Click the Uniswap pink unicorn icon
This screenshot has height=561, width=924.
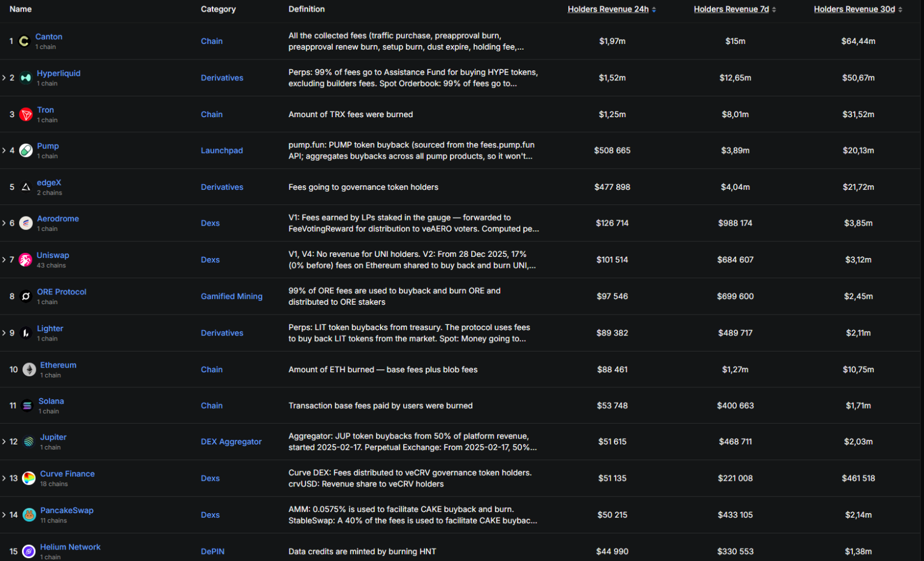[26, 260]
